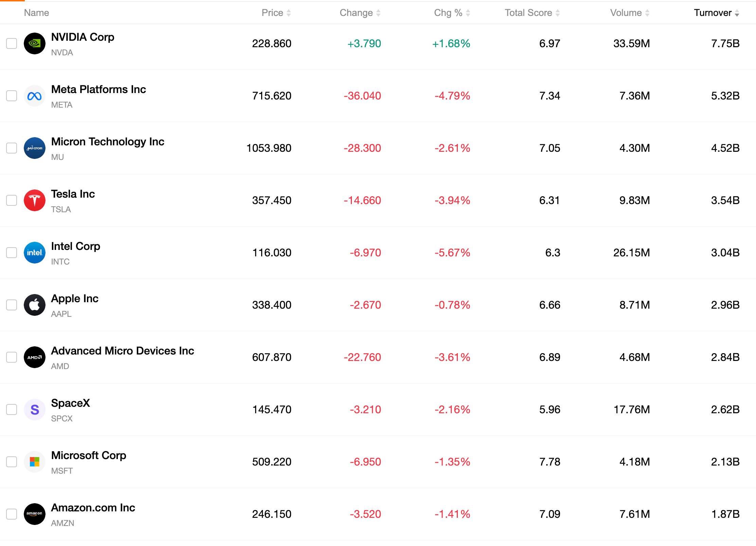Click the SpaceX logo icon

click(x=35, y=409)
